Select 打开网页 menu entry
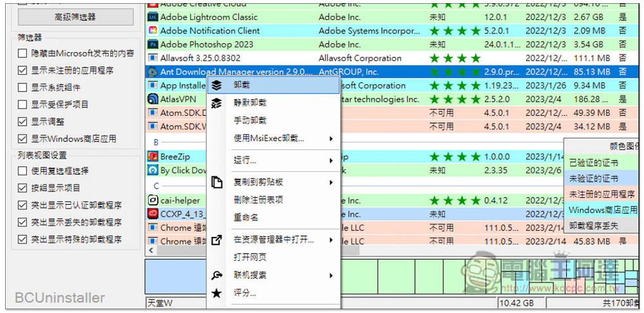Viewport: 644px width, 313px height. (250, 258)
